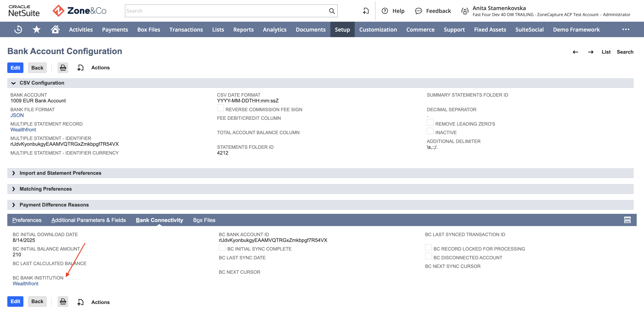Click the create-new icon beside search bar

click(366, 11)
